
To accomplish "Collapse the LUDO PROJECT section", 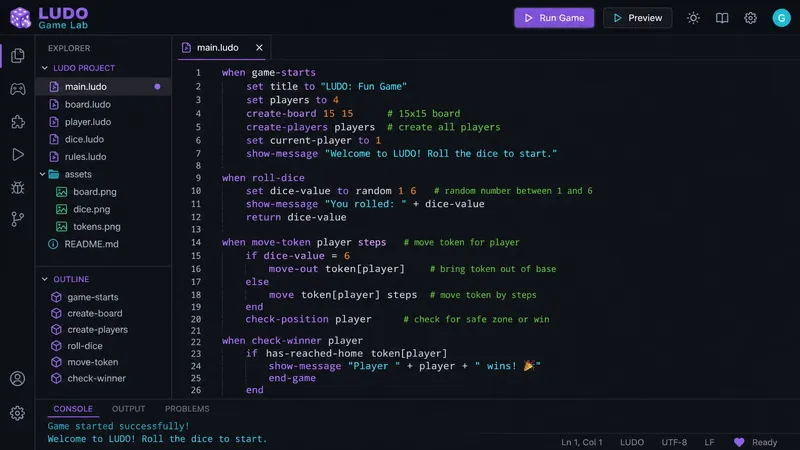I will coord(44,68).
